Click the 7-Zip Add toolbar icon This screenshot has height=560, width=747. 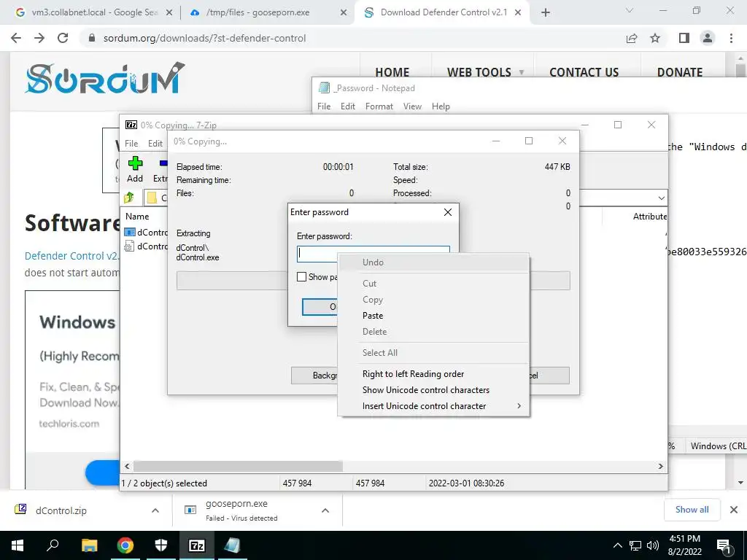tap(135, 169)
